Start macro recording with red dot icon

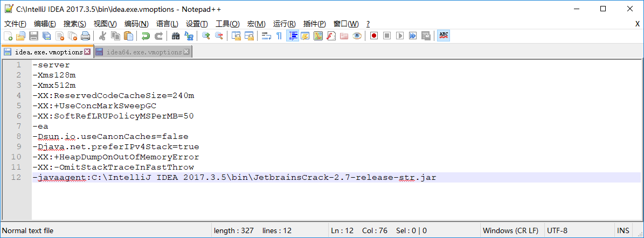click(374, 36)
